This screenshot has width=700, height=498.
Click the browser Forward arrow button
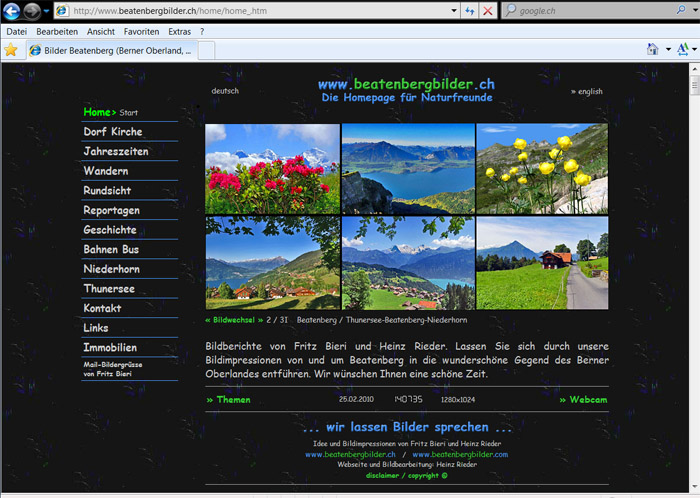tap(32, 11)
